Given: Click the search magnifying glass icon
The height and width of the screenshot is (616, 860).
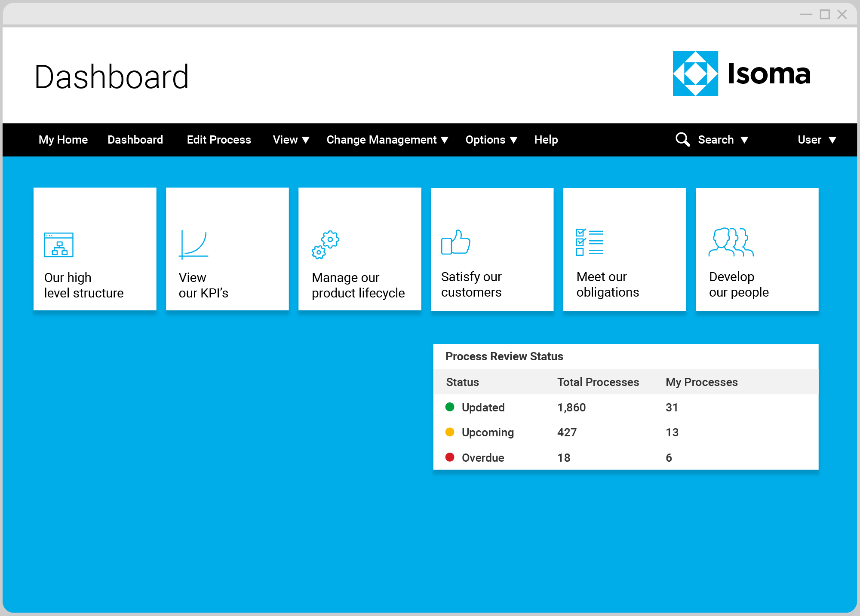Looking at the screenshot, I should 682,139.
